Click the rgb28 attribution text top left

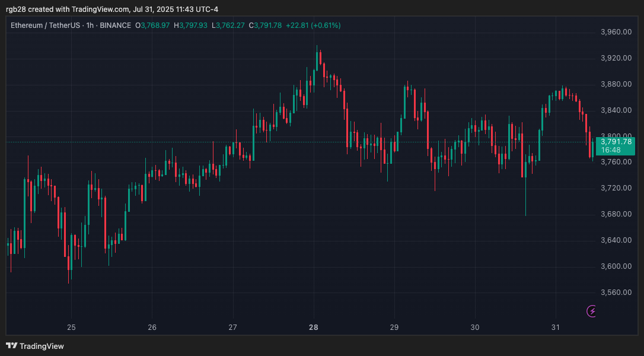(13, 9)
